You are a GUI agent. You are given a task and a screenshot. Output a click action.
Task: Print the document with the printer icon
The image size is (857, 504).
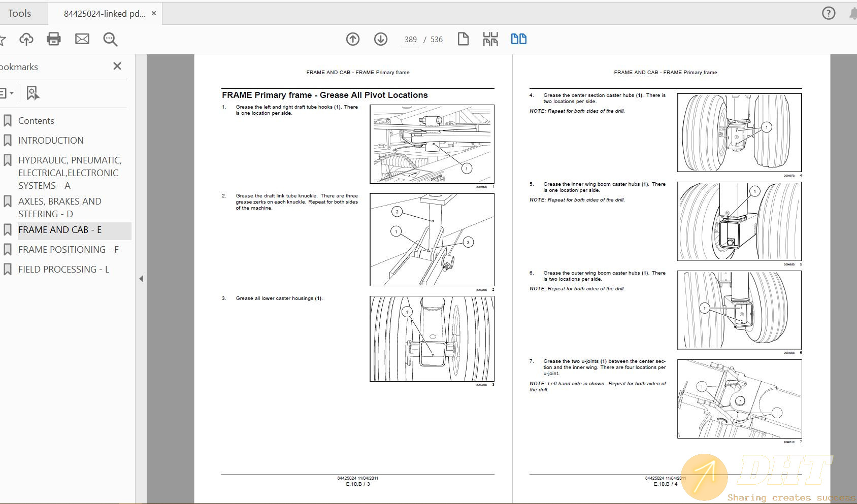pos(54,39)
